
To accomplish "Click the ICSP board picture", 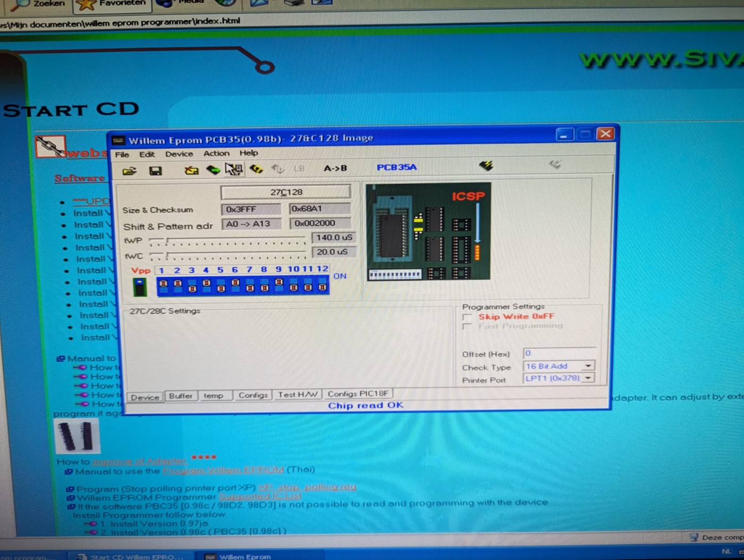I will coord(428,232).
